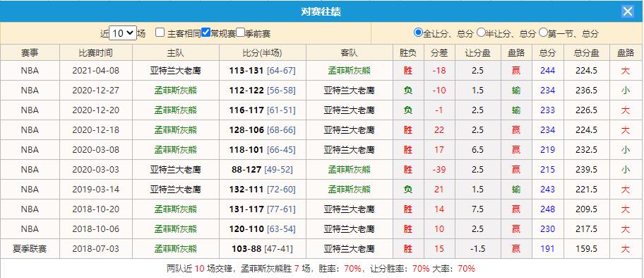644x278 pixels.
Task: Enable the 主客相同 checkbox
Action: [160, 33]
